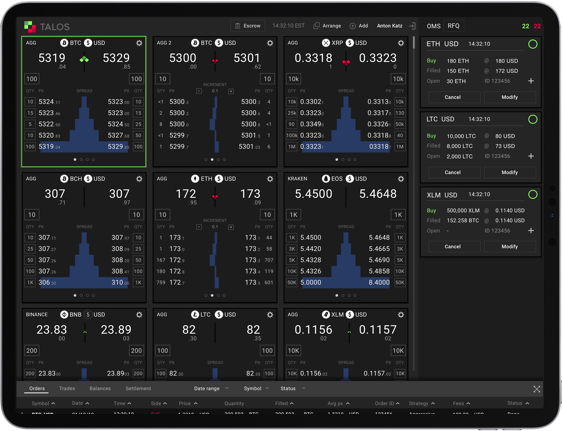Sort table by Date column
The height and width of the screenshot is (431, 563).
click(80, 403)
